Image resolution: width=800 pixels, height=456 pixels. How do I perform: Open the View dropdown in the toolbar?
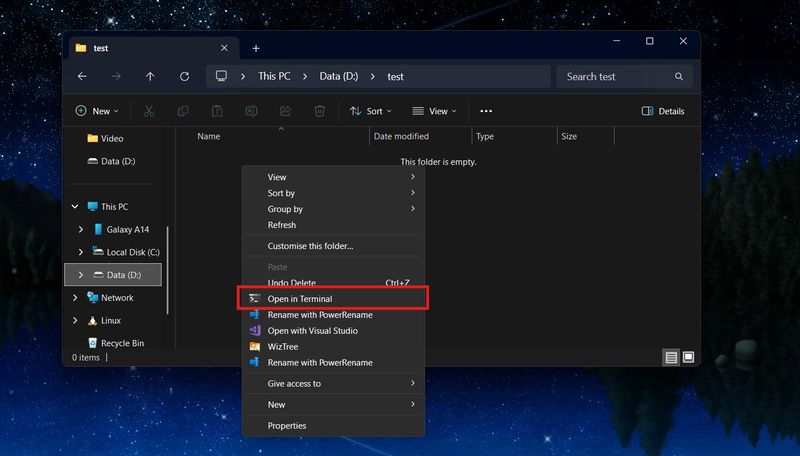(x=434, y=111)
